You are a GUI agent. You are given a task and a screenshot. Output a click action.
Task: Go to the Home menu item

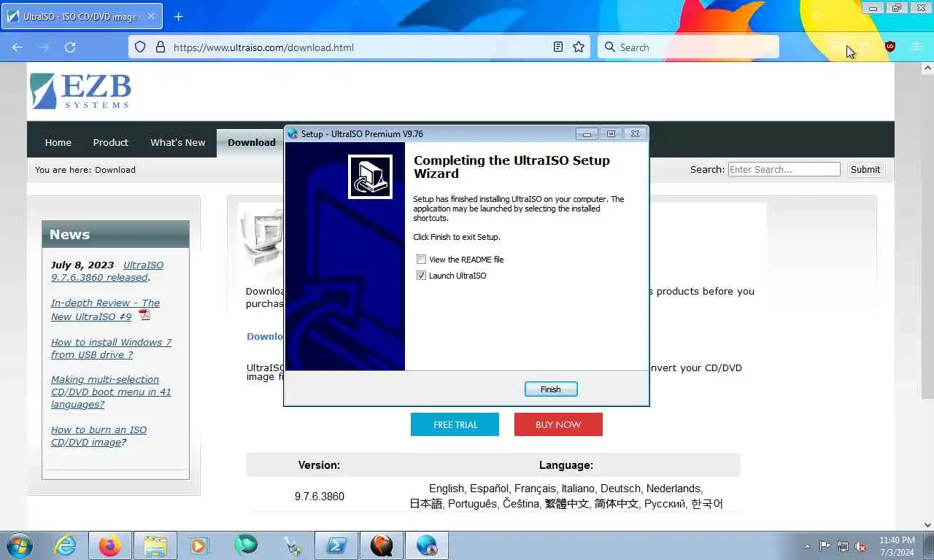(58, 142)
